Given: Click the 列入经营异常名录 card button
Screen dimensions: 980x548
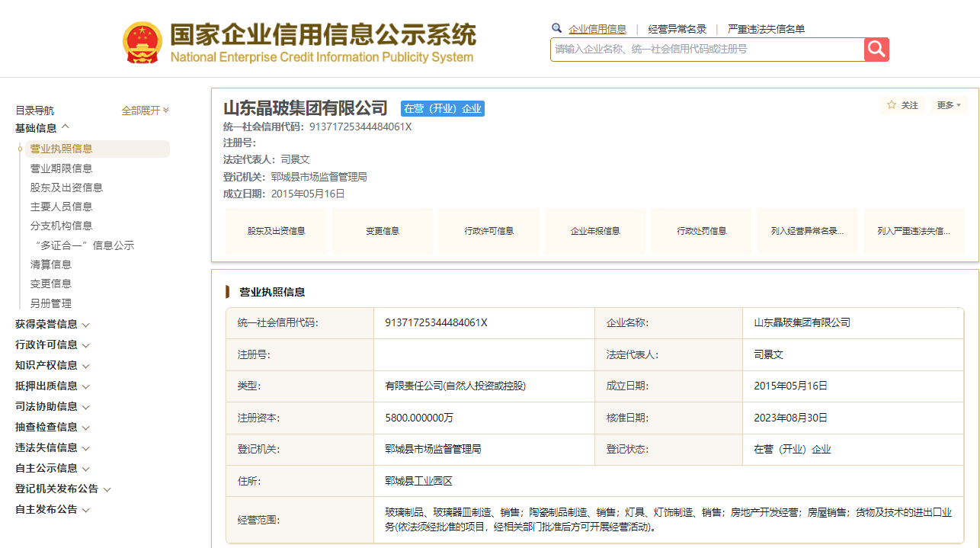Looking at the screenshot, I should pos(808,231).
